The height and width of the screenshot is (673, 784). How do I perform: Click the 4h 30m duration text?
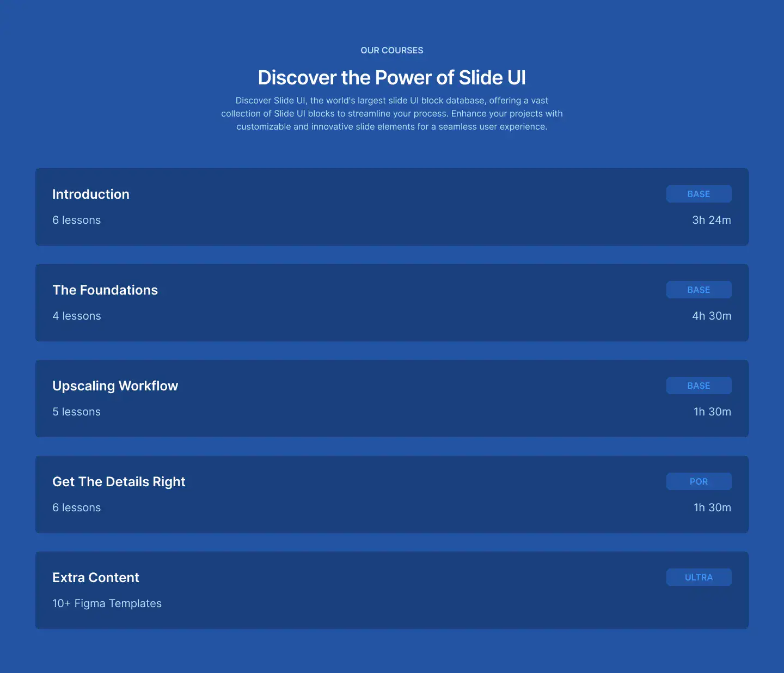712,316
